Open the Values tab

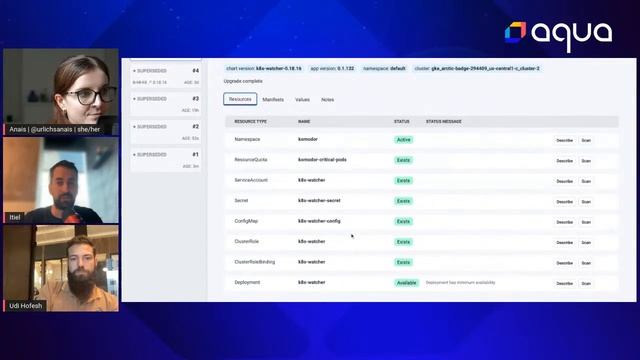click(302, 100)
